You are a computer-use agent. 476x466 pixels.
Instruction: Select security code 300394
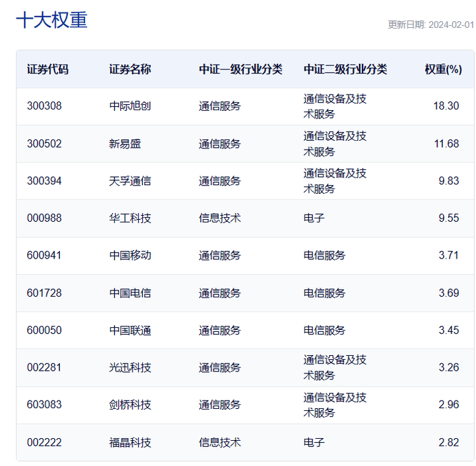point(44,181)
